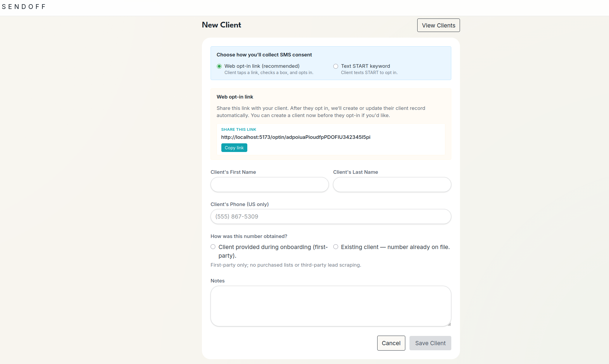Click Text START keyword label text

pos(365,66)
